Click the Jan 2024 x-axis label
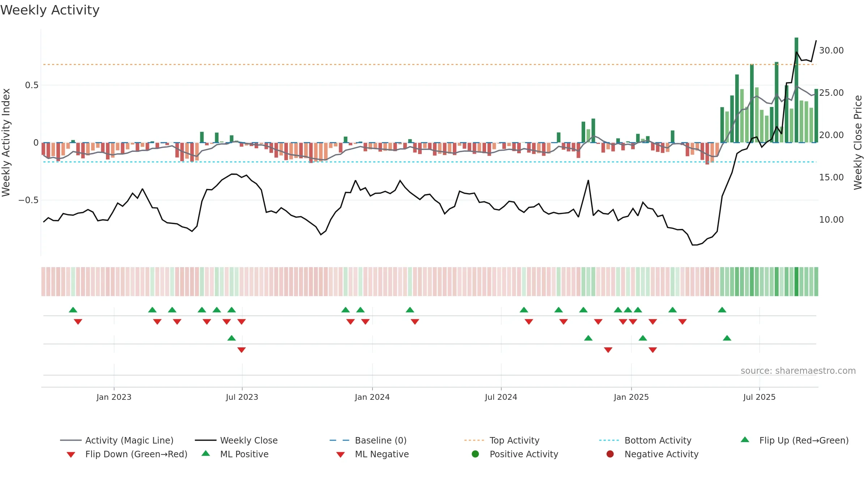Image resolution: width=868 pixels, height=488 pixels. click(372, 397)
